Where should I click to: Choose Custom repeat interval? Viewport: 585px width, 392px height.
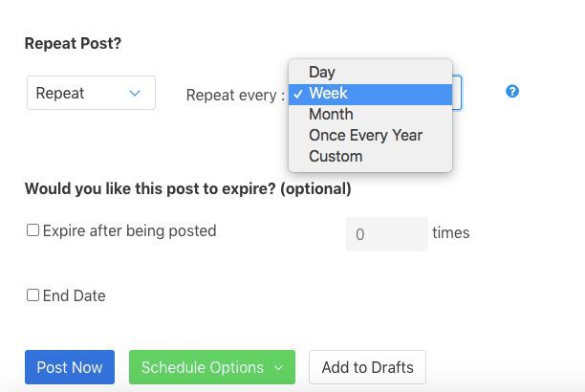pyautogui.click(x=336, y=156)
